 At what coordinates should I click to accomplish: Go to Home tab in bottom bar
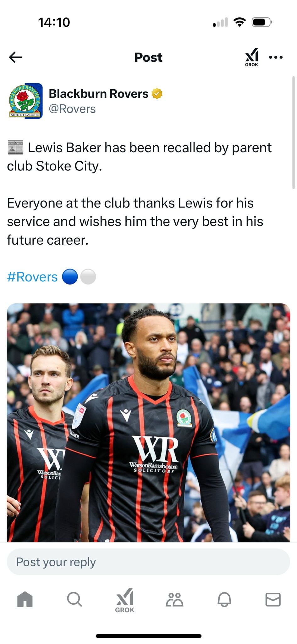25,599
